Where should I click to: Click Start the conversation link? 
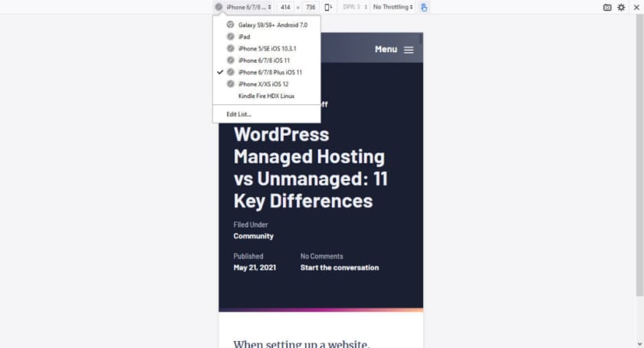[x=339, y=268]
